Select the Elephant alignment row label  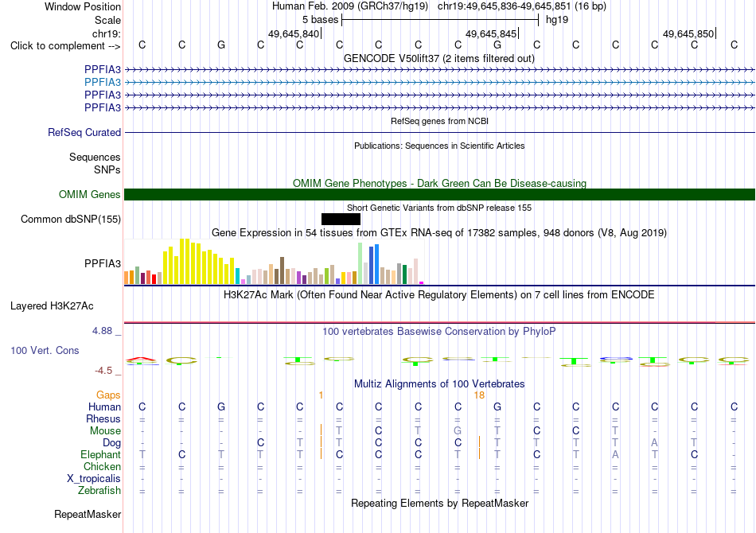click(x=100, y=455)
